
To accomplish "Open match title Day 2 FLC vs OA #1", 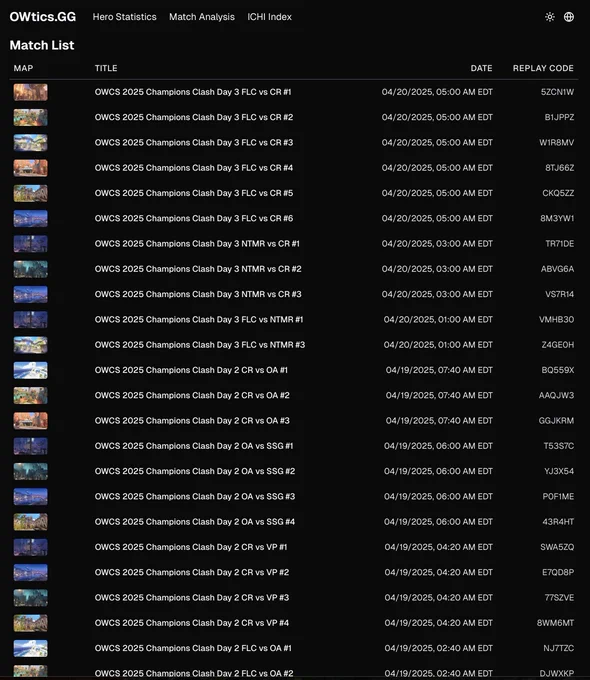I will (x=193, y=648).
